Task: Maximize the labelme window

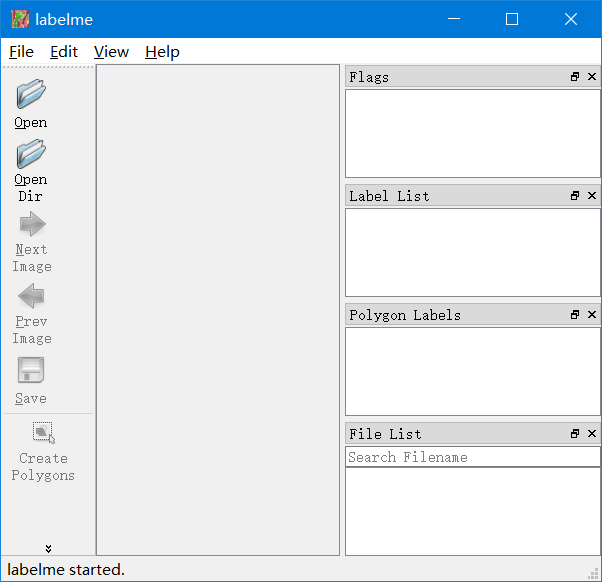Action: pos(512,19)
